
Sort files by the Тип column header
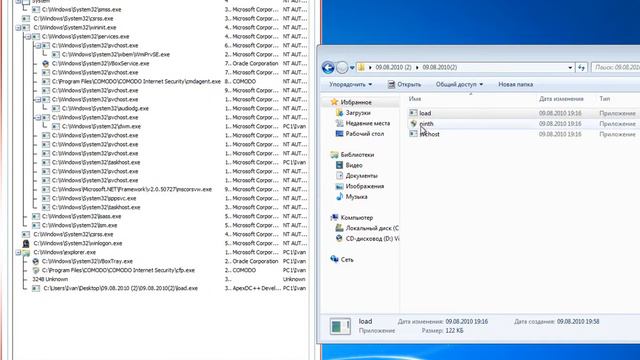pyautogui.click(x=604, y=99)
